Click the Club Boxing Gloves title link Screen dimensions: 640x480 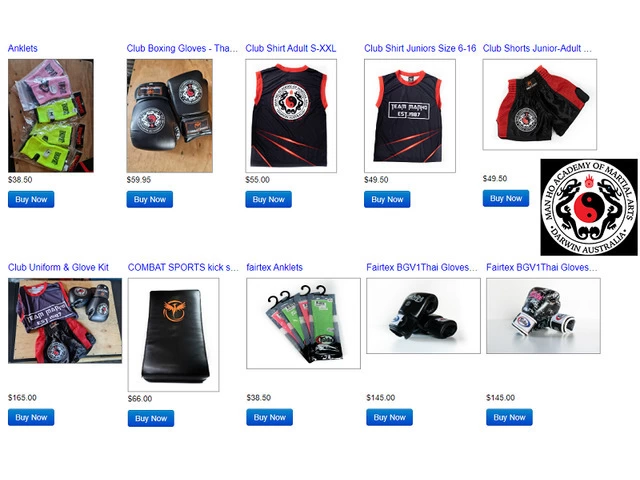pos(182,48)
